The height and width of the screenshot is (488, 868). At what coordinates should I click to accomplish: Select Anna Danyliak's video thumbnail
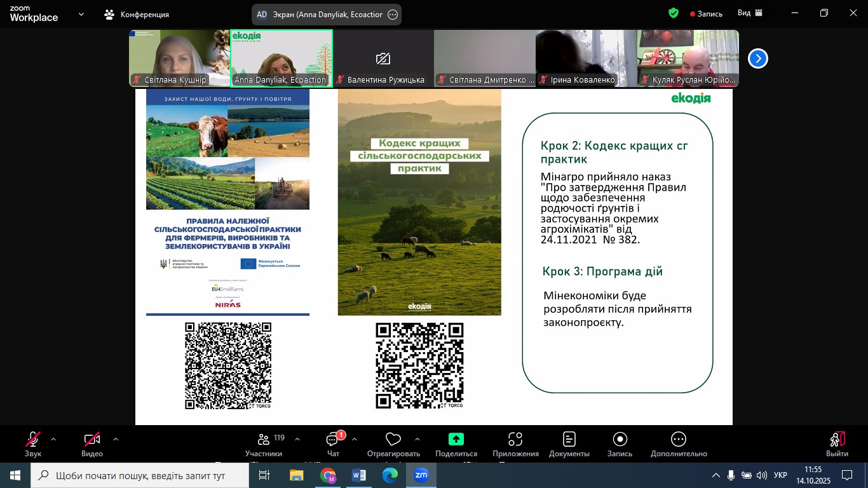pos(281,58)
